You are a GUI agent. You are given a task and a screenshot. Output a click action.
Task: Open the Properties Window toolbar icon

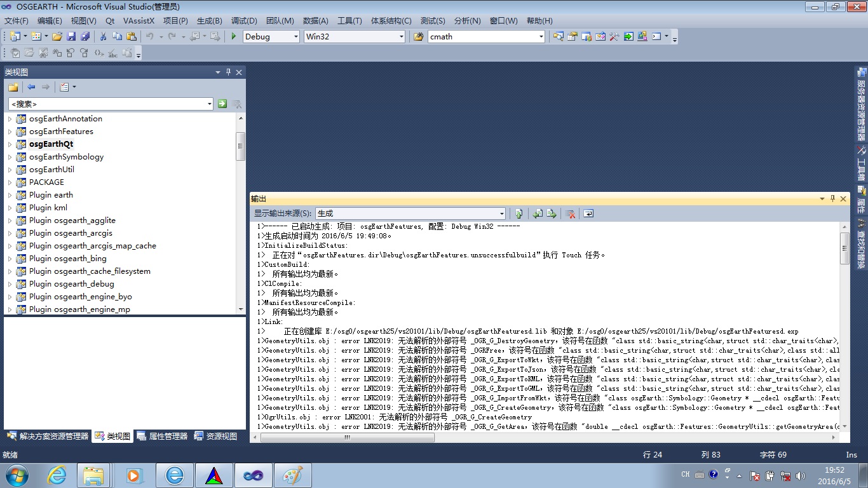[x=572, y=36]
